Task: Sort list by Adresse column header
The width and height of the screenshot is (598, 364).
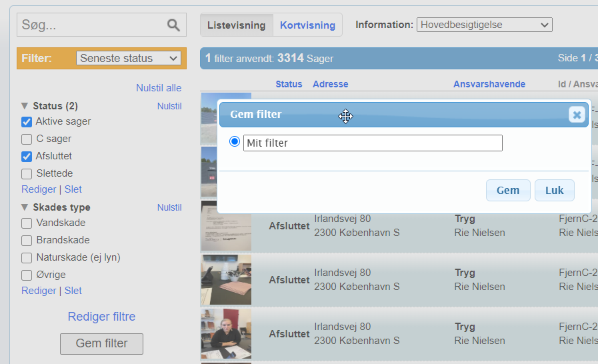Action: pyautogui.click(x=330, y=84)
